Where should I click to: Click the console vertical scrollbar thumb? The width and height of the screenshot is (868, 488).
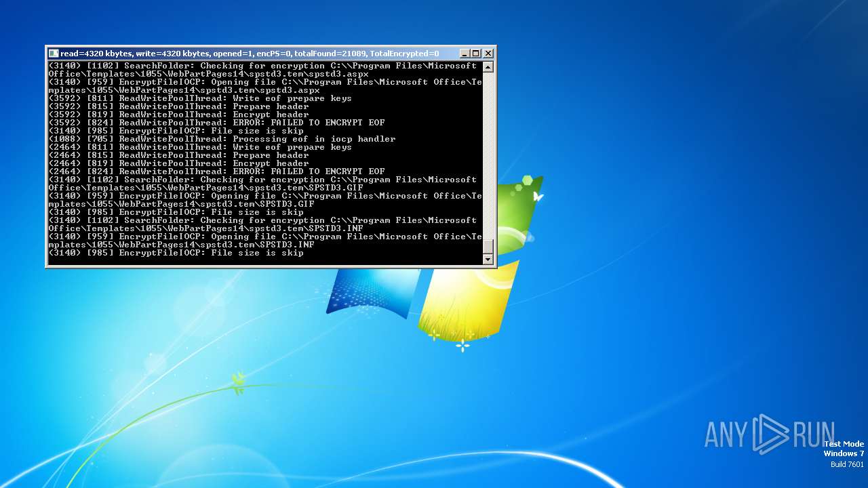click(x=488, y=247)
